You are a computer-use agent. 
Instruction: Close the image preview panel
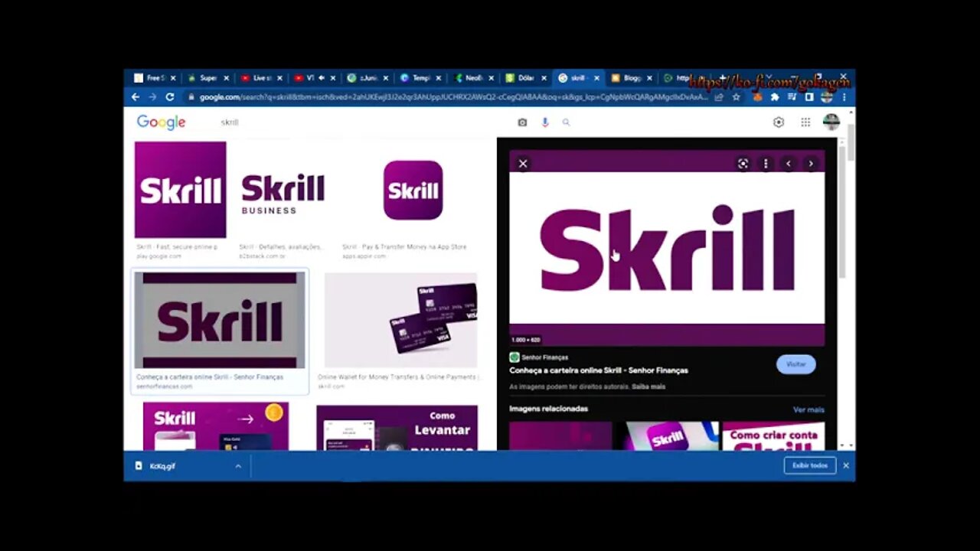523,164
